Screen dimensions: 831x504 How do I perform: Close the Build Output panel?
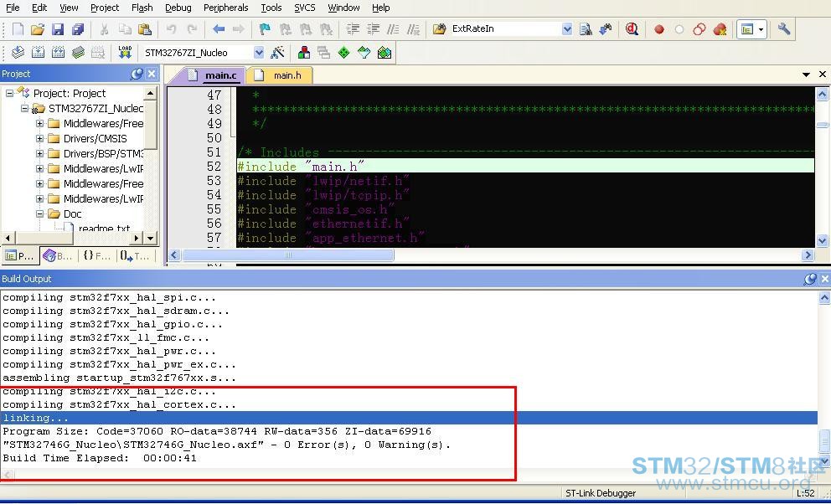824,279
